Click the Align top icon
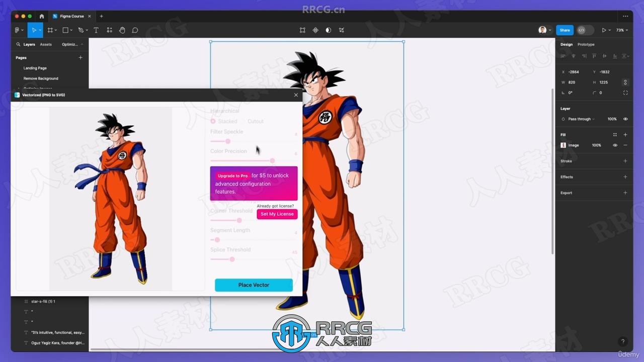This screenshot has width=644, height=362. click(x=594, y=56)
